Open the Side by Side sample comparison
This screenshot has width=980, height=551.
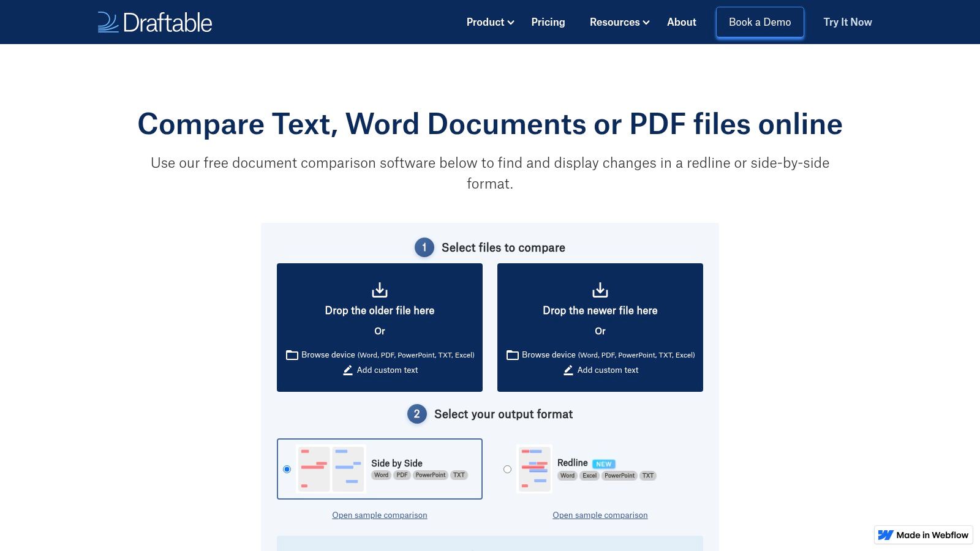[380, 515]
